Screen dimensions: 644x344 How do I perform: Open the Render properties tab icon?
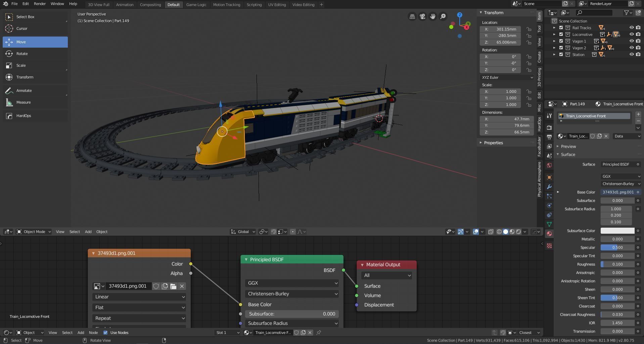[549, 128]
